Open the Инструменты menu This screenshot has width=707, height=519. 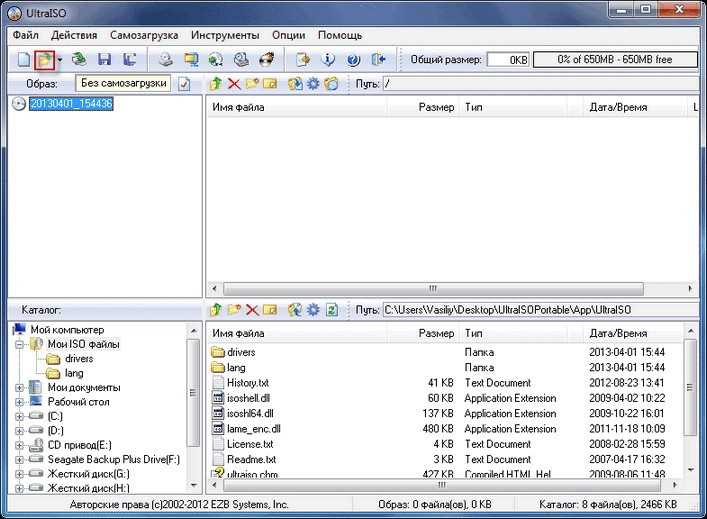(225, 35)
